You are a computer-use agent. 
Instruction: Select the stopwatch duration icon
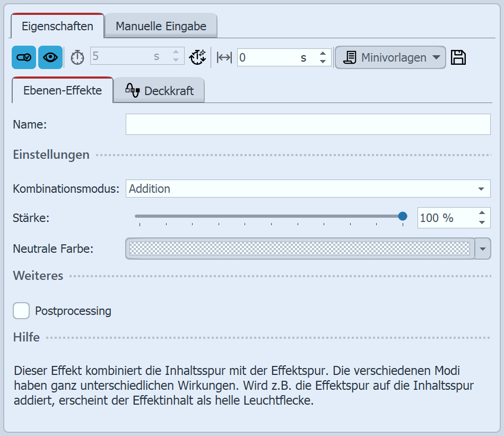[x=77, y=57]
